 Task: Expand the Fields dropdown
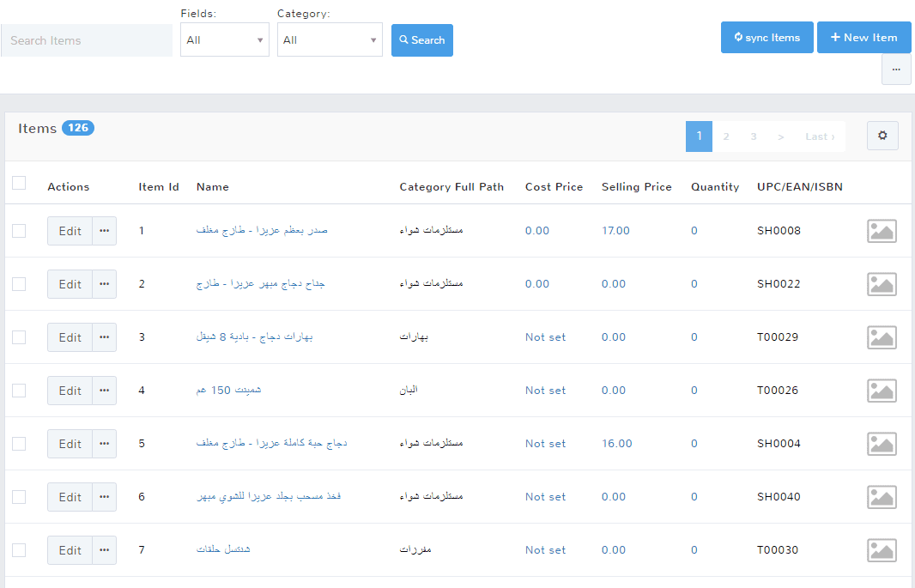coord(224,40)
